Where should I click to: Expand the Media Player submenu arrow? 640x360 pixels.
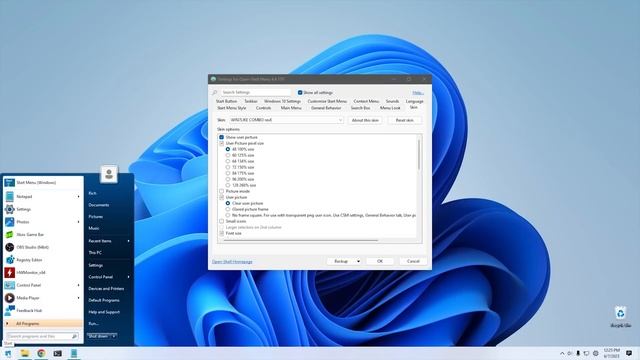tap(78, 298)
